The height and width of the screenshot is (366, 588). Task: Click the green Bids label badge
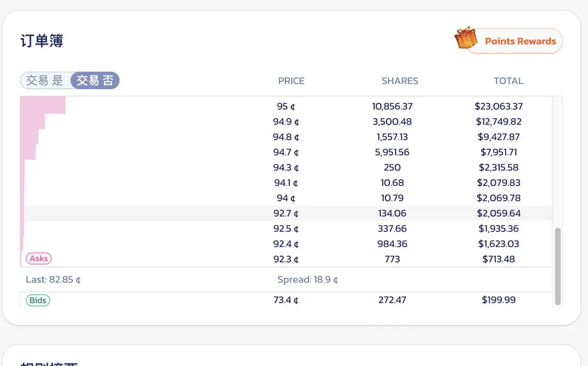point(38,300)
